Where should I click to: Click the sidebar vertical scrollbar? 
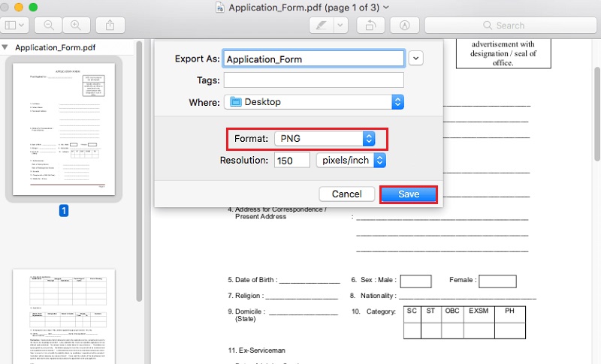coord(139,171)
